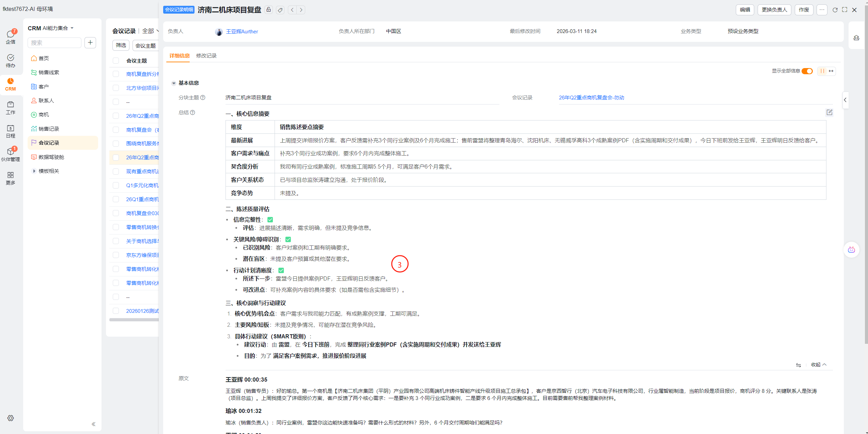Open the AI assistant robot icon
This screenshot has width=868, height=434.
(x=851, y=250)
